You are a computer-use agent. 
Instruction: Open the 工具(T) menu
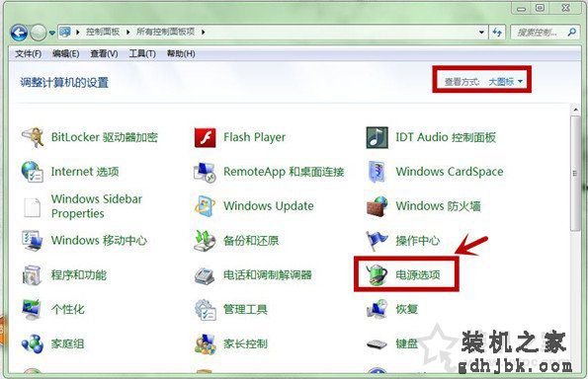[142, 53]
